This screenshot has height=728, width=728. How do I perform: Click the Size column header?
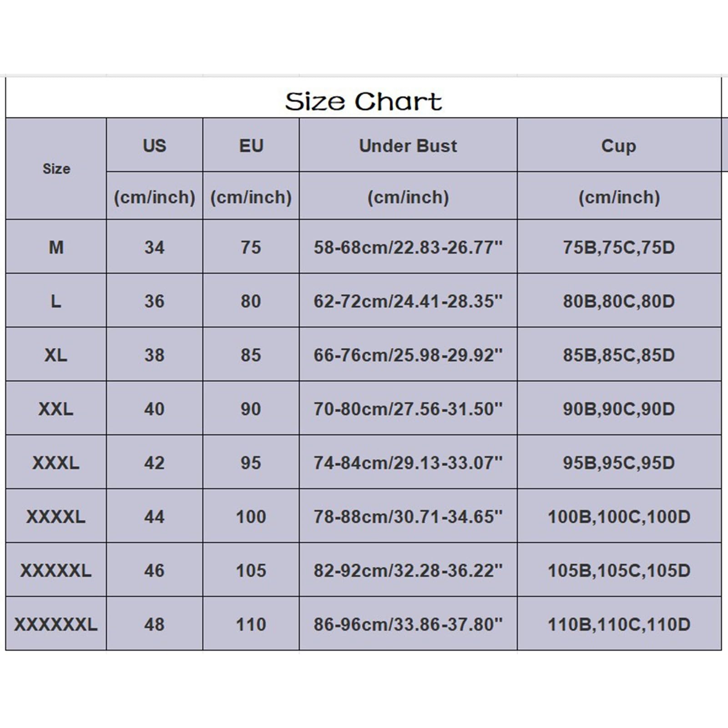click(56, 169)
